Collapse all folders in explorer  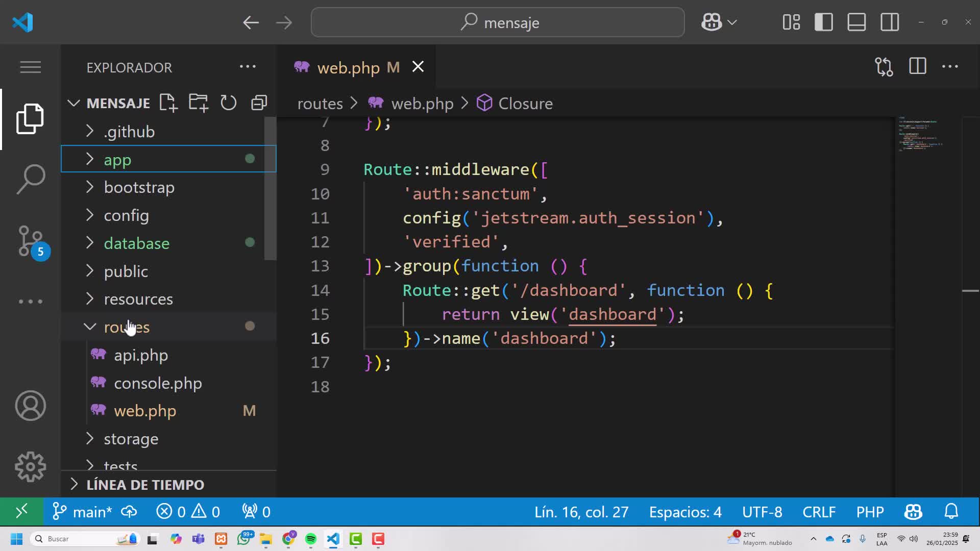tap(259, 103)
